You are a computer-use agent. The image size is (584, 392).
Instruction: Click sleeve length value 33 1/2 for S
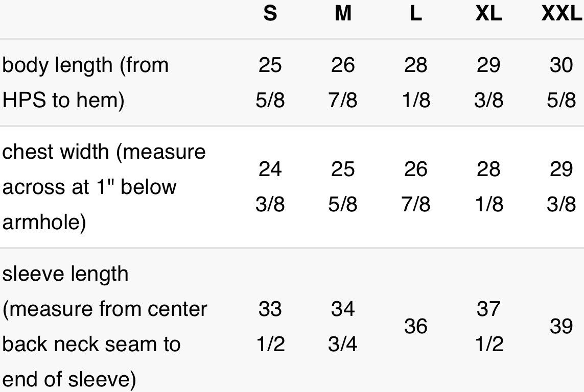coord(270,327)
